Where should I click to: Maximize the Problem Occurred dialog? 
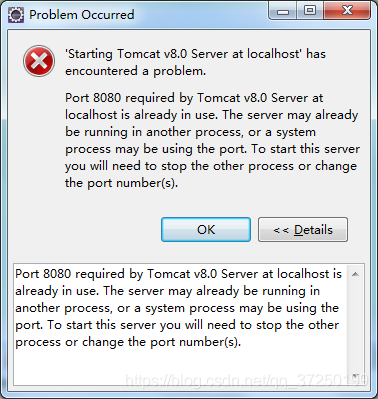click(x=310, y=11)
